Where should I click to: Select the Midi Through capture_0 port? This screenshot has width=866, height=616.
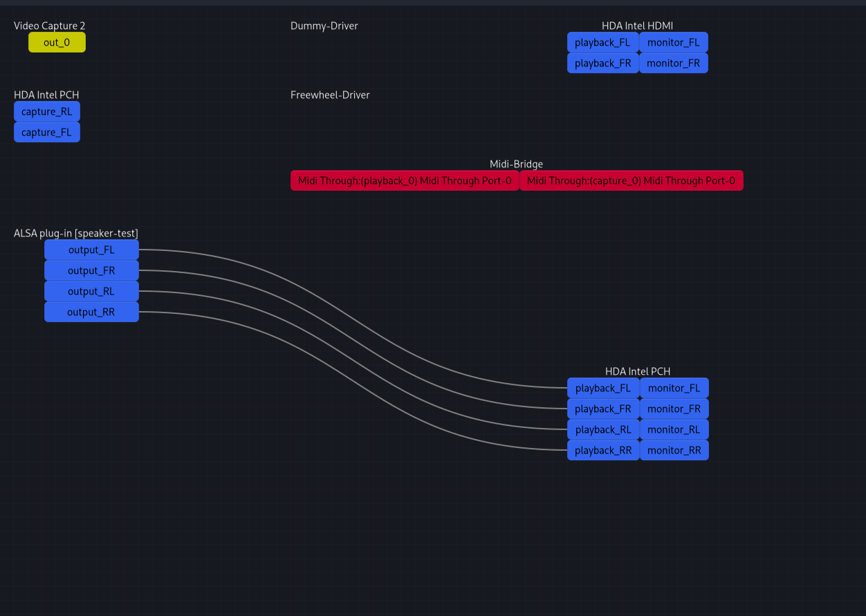(x=632, y=180)
